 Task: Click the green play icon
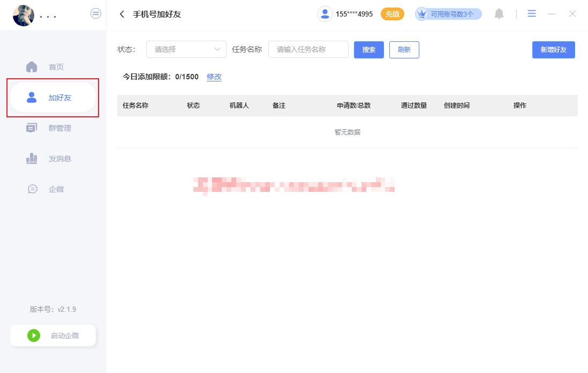pos(34,335)
